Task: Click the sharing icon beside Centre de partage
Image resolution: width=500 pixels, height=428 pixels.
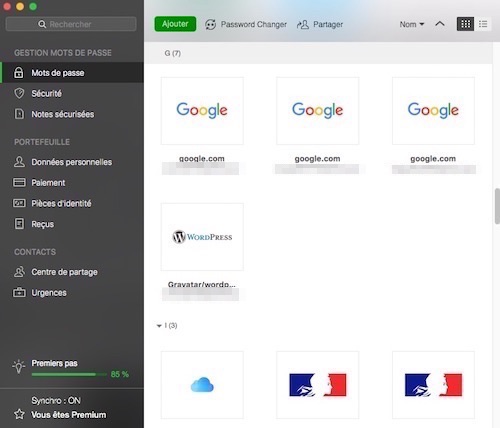Action: point(19,272)
